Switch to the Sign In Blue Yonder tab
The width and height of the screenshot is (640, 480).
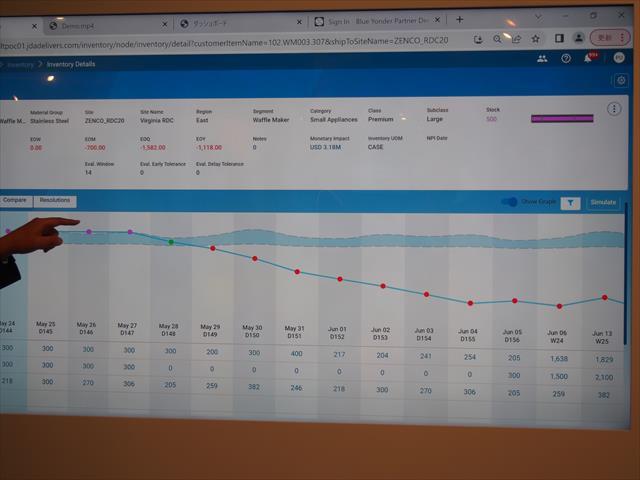(378, 21)
